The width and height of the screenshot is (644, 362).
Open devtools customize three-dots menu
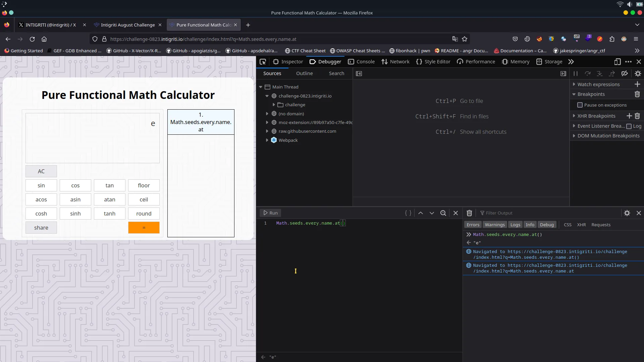click(x=628, y=62)
